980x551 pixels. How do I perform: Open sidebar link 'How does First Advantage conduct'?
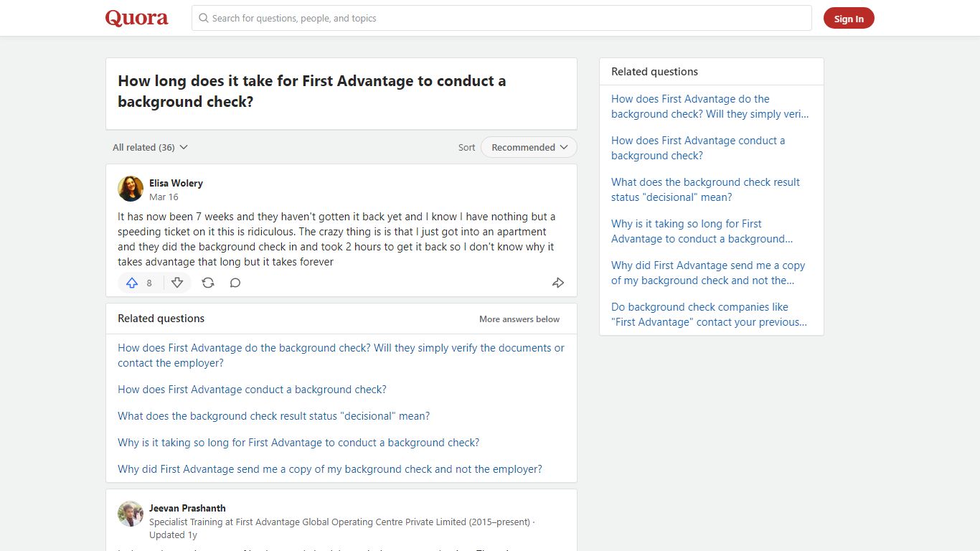(698, 148)
